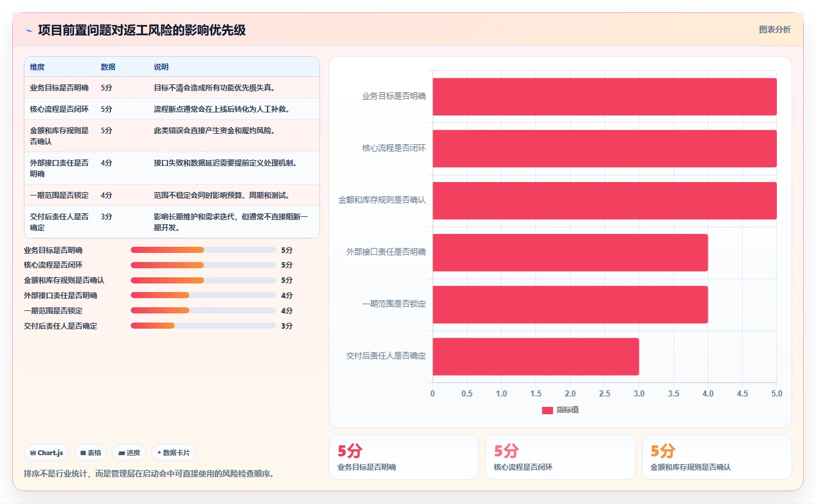Select the Chart.js chip

click(x=47, y=453)
